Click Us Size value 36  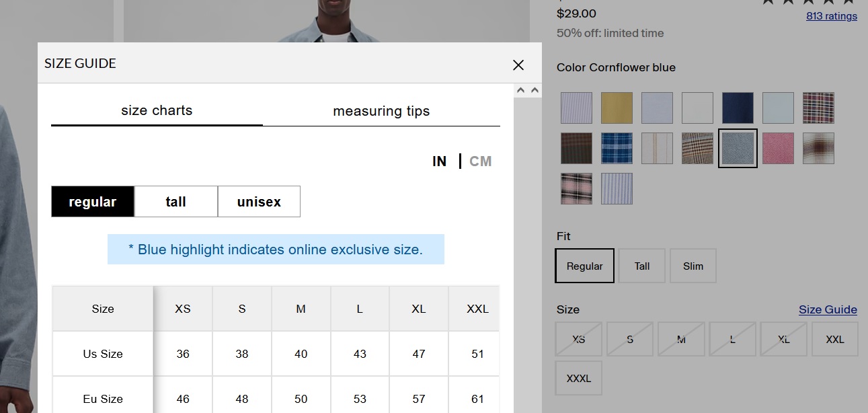coord(183,354)
